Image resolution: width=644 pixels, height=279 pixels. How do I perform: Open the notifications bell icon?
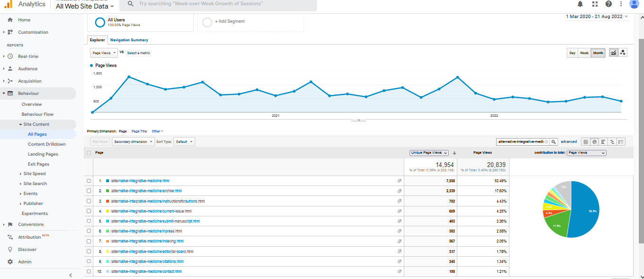[x=580, y=4]
